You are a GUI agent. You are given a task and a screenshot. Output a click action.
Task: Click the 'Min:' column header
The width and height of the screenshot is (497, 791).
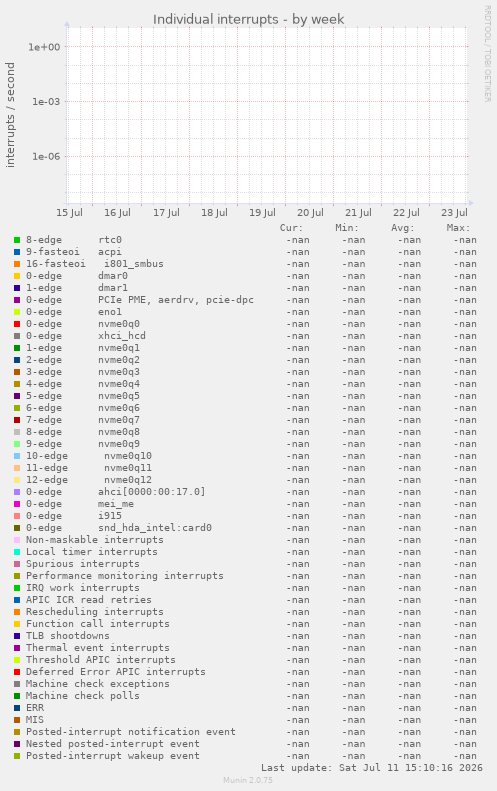click(347, 228)
